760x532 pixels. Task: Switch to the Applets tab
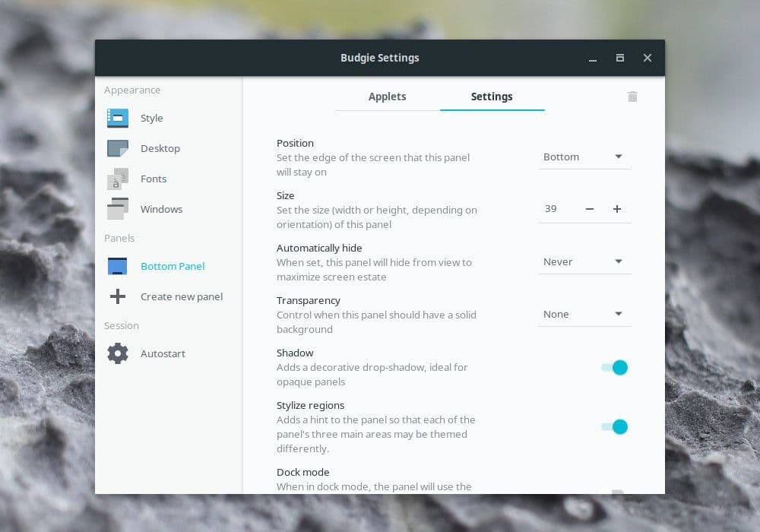click(x=388, y=97)
